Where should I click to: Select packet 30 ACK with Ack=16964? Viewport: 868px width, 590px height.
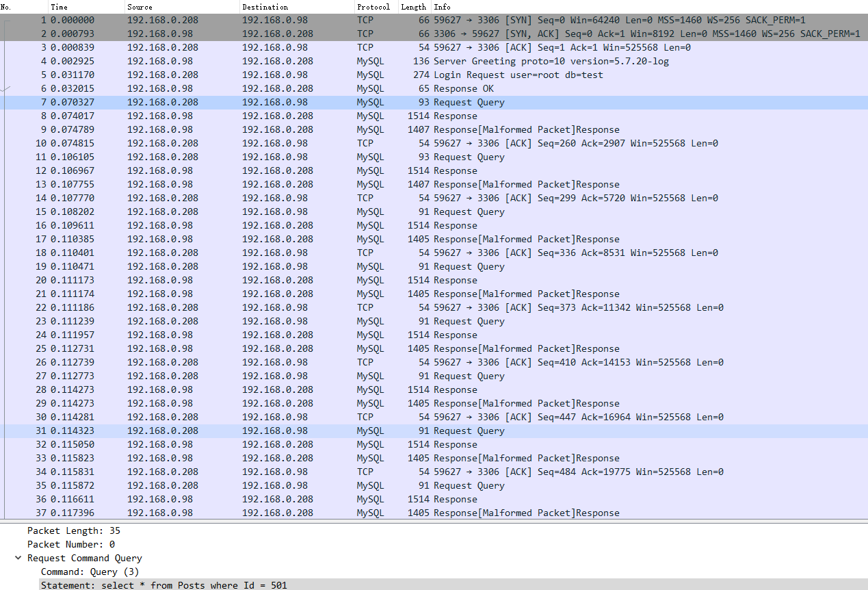click(434, 417)
